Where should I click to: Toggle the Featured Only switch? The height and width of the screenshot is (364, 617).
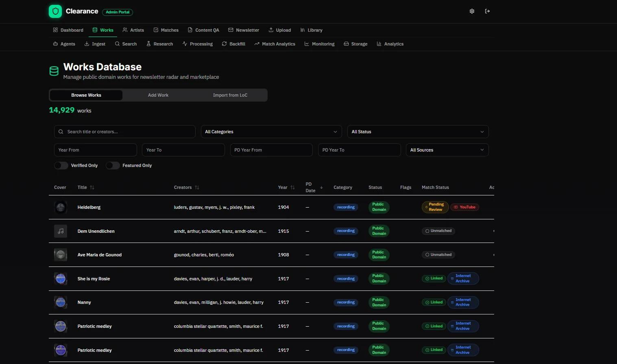click(x=113, y=165)
